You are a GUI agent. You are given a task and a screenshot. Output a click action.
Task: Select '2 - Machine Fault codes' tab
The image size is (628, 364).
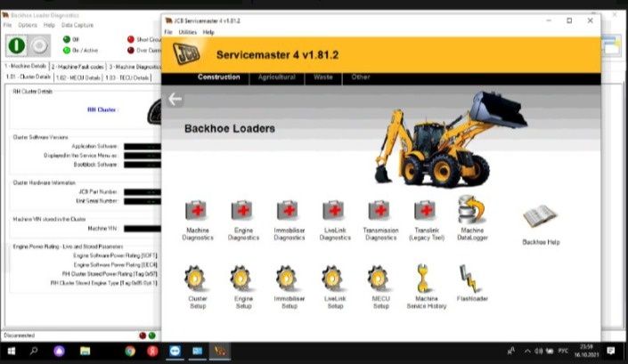(x=77, y=67)
